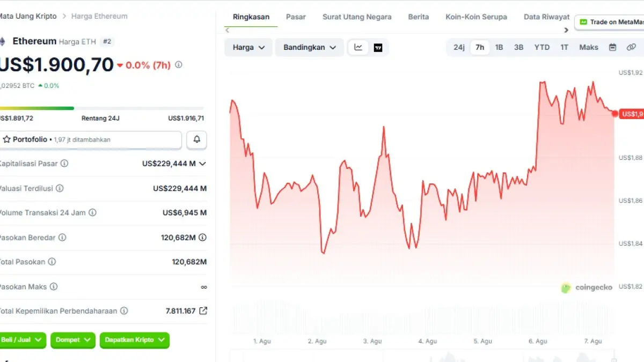
Task: Click info icon beside Pasokan Beredar label
Action: pyautogui.click(x=62, y=237)
